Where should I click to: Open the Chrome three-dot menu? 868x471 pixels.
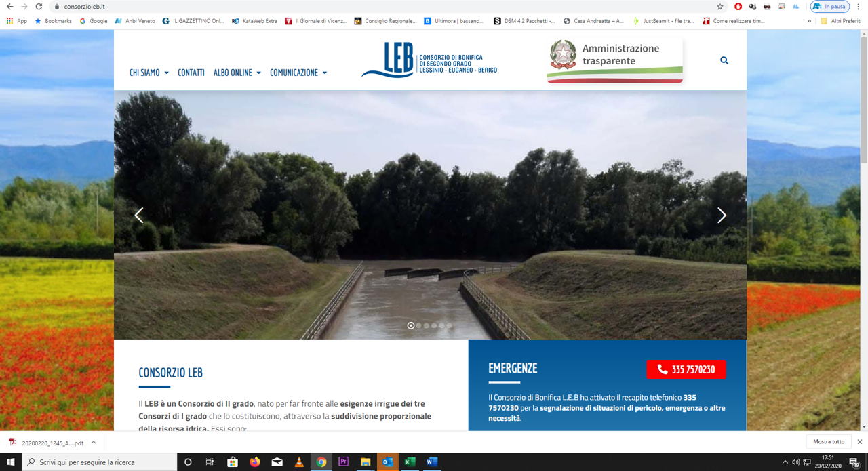click(858, 7)
